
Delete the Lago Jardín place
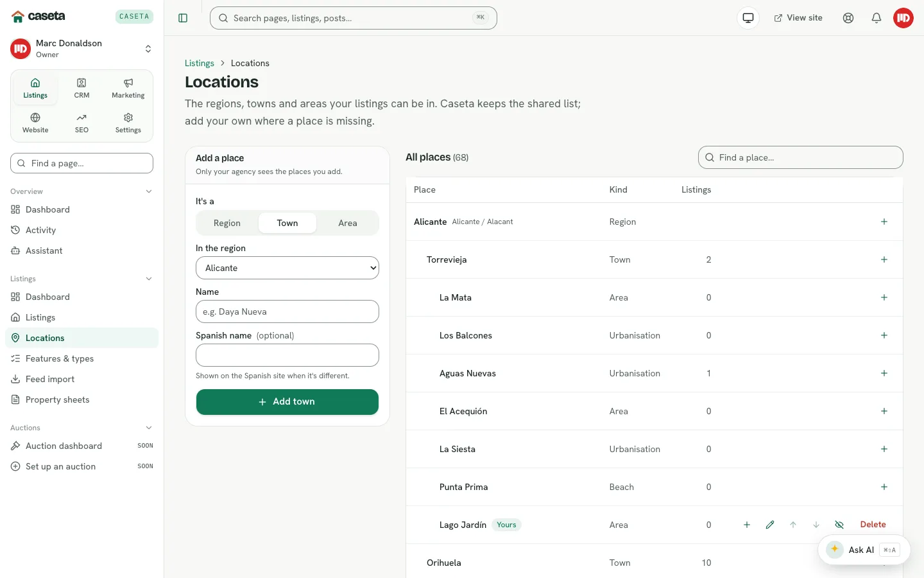pyautogui.click(x=873, y=525)
